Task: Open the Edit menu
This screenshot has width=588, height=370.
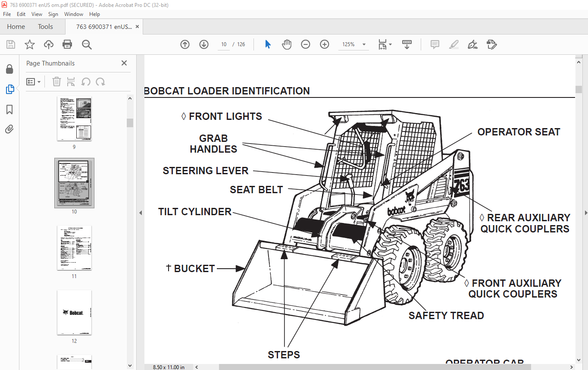Action: pyautogui.click(x=21, y=14)
